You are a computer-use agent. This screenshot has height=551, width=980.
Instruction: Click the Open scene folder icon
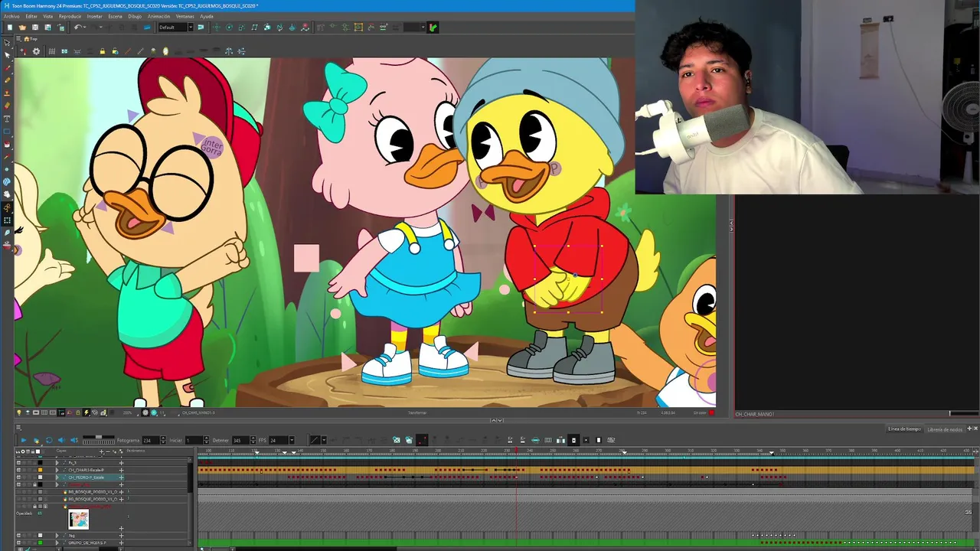22,28
